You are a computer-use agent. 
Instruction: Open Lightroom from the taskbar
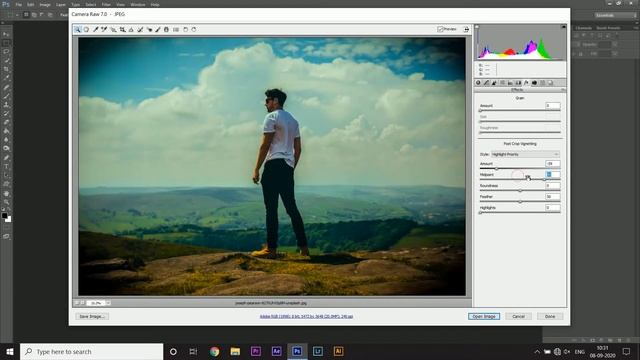[318, 351]
